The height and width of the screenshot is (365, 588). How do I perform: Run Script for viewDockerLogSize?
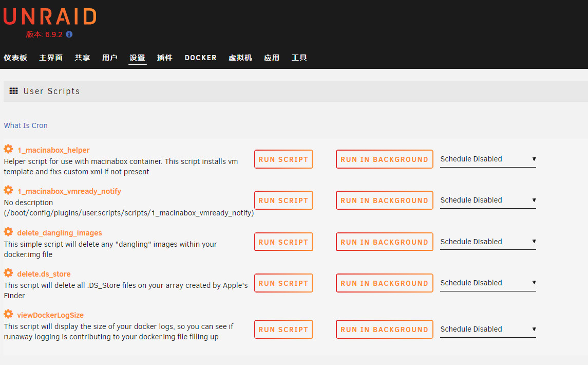(283, 330)
